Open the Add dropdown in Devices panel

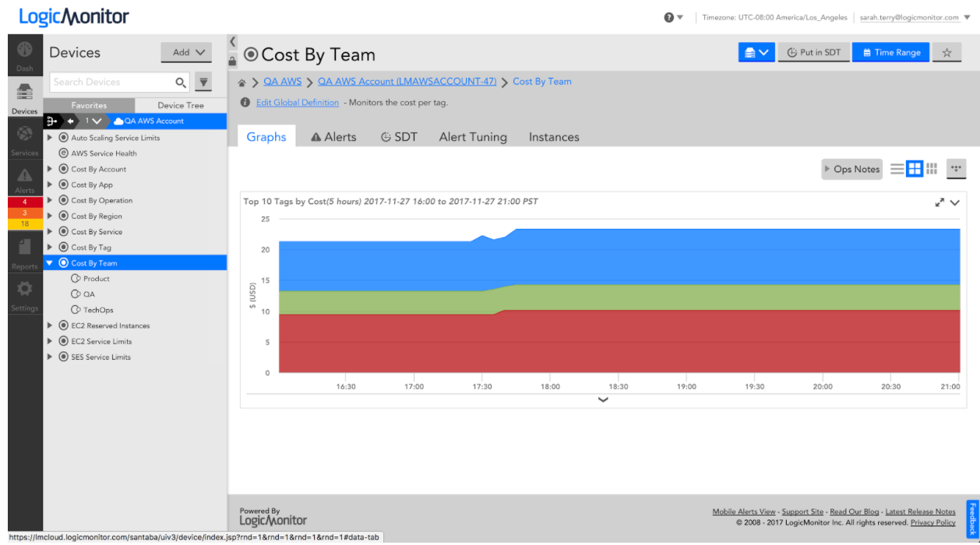(186, 52)
